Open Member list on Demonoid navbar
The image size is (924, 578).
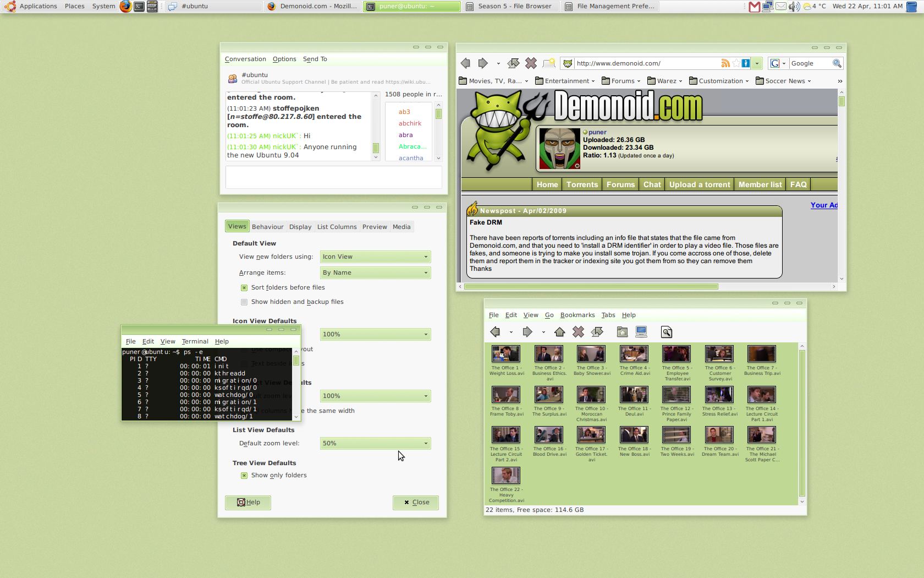coord(760,185)
